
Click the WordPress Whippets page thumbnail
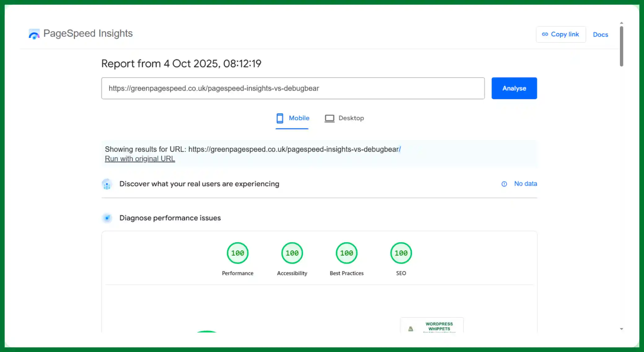432,326
